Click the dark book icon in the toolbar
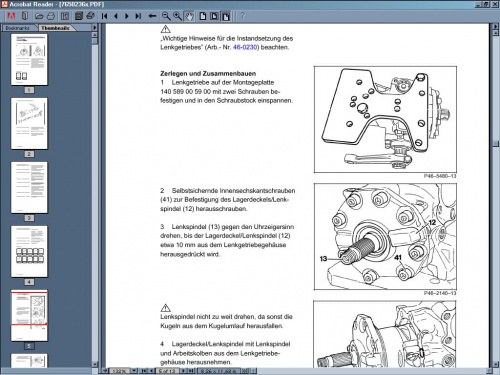The width and height of the screenshot is (500, 375). pyautogui.click(x=79, y=16)
